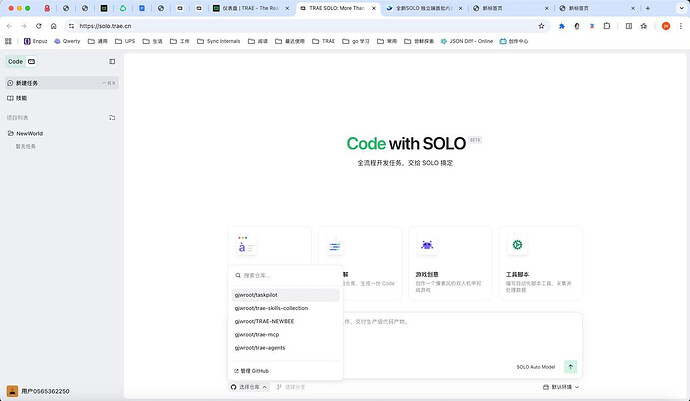Bookmark this page with star icon
Image resolution: width=690 pixels, height=401 pixels.
(541, 26)
